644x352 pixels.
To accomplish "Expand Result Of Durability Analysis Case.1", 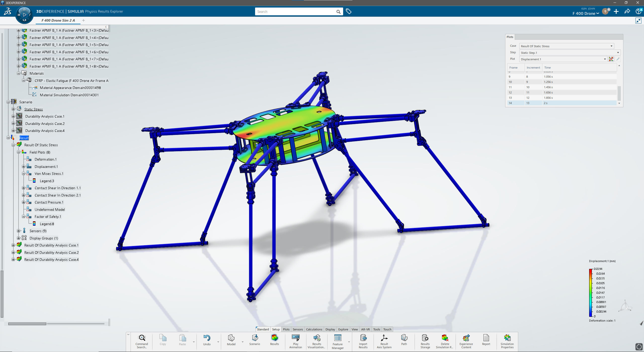I will (13, 245).
